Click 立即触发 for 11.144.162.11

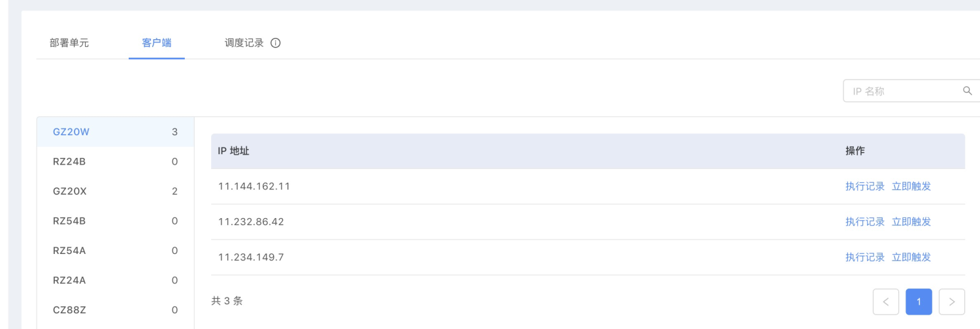(x=911, y=187)
